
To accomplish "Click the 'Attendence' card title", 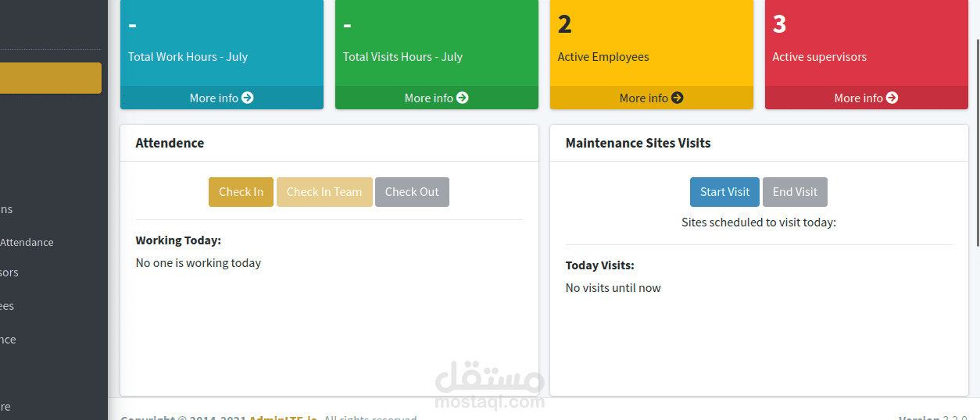I will click(170, 143).
